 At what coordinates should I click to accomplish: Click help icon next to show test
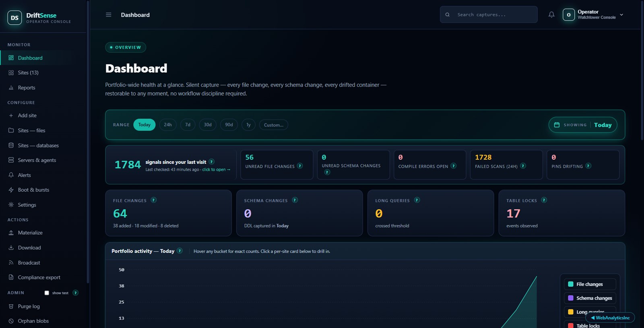[75, 293]
